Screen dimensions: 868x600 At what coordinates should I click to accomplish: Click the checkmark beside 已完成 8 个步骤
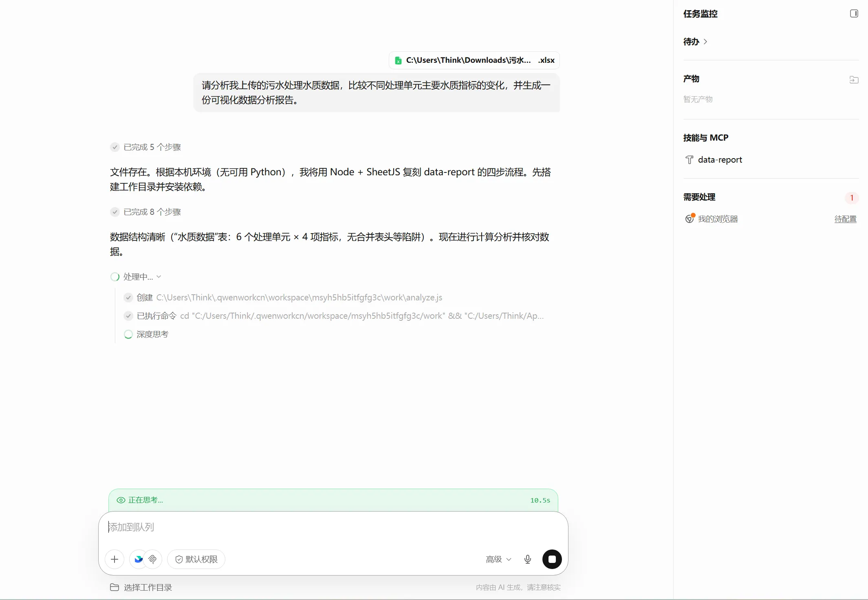[x=115, y=212]
